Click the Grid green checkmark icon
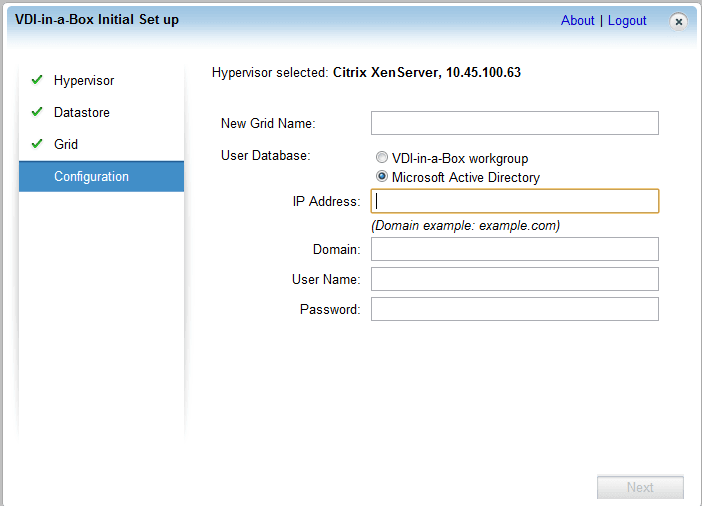The width and height of the screenshot is (702, 506). click(x=37, y=143)
